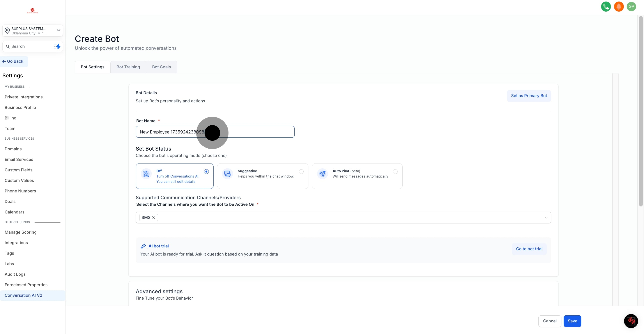Open the communication channels dropdown arrow

pos(546,218)
